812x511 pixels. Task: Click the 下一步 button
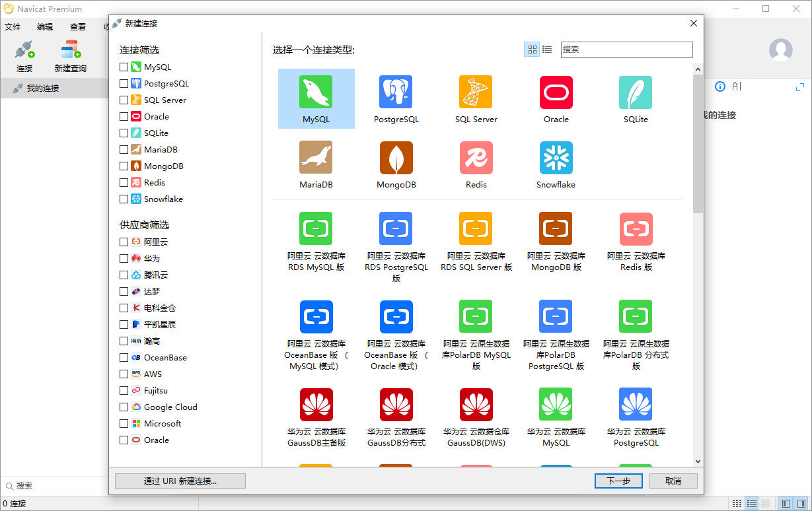pos(618,481)
